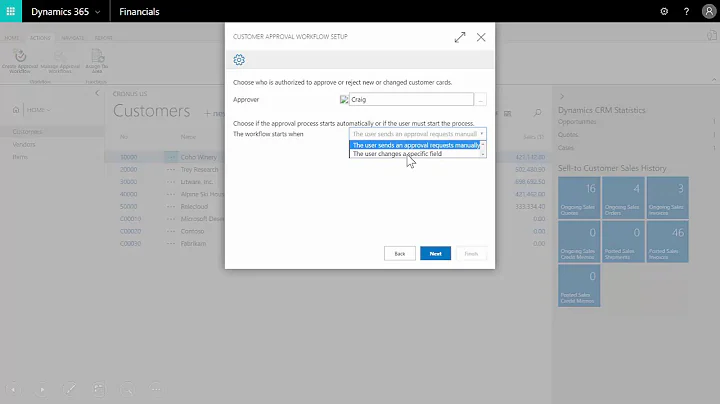Select customer number 40000
The image size is (720, 404).
pyautogui.click(x=129, y=194)
